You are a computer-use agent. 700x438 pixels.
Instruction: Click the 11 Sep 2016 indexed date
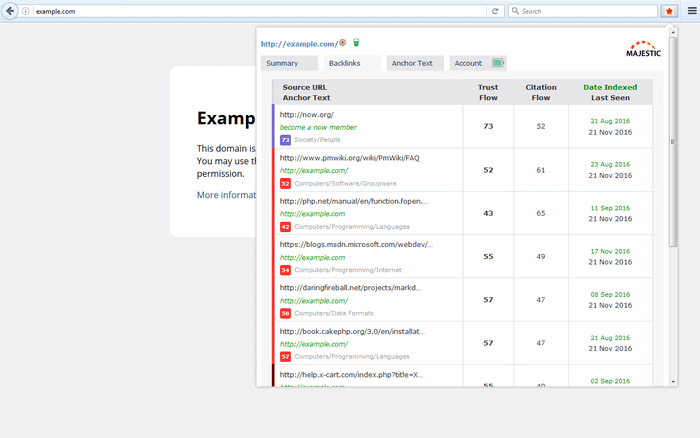click(610, 208)
